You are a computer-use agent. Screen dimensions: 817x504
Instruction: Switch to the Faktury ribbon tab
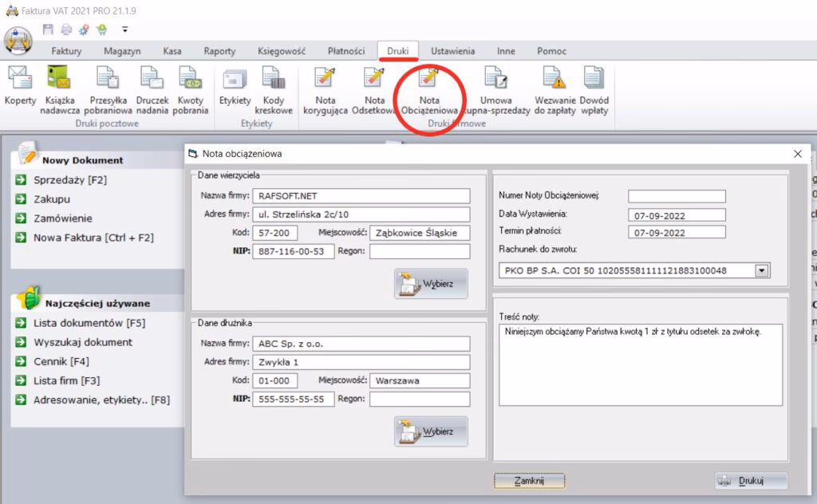pyautogui.click(x=66, y=51)
